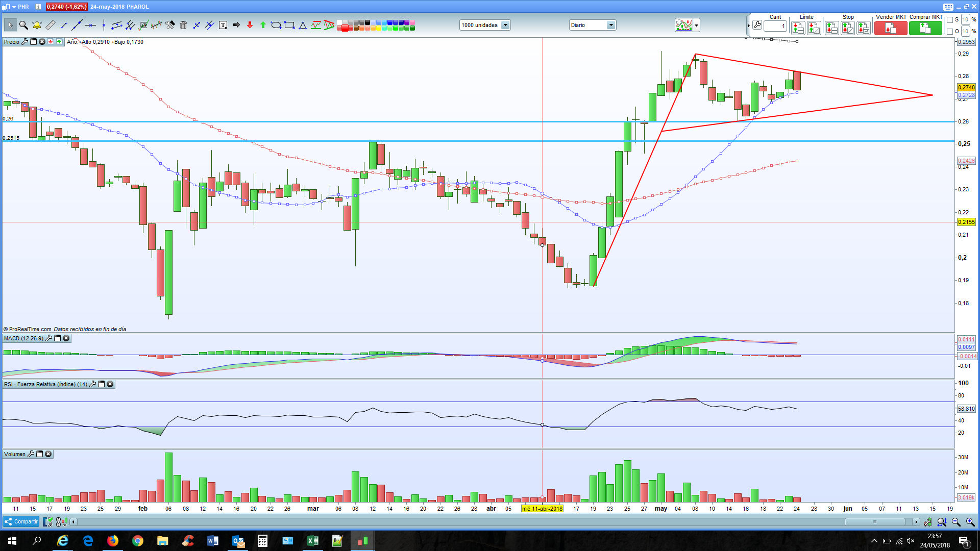Select the ruler measurement tool
This screenshot has width=980, height=551.
click(50, 25)
